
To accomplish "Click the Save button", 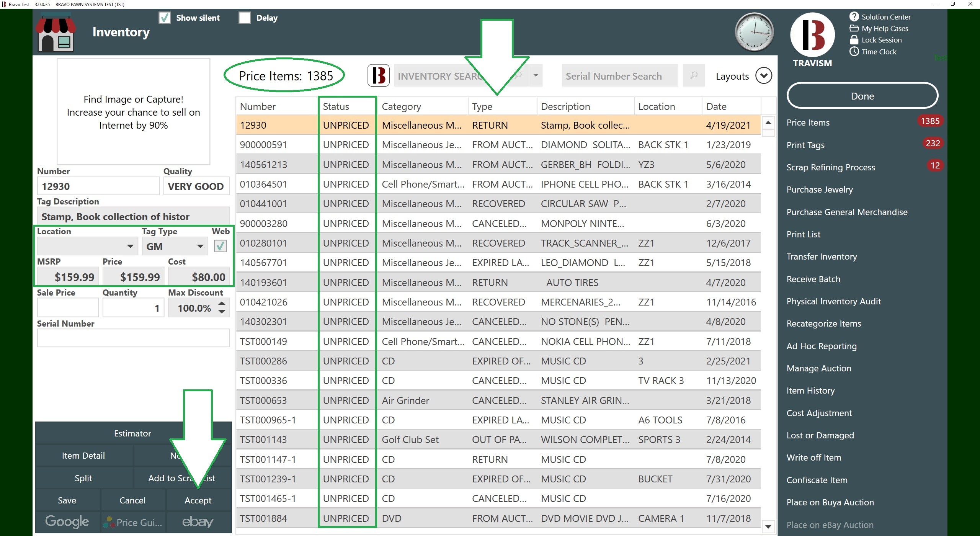I will [x=67, y=500].
